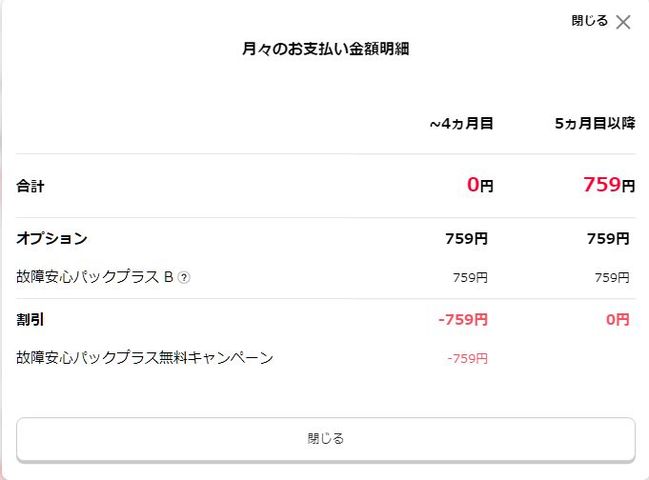Click the 割引 section heading
Screen dimensions: 649x480
pos(31,320)
